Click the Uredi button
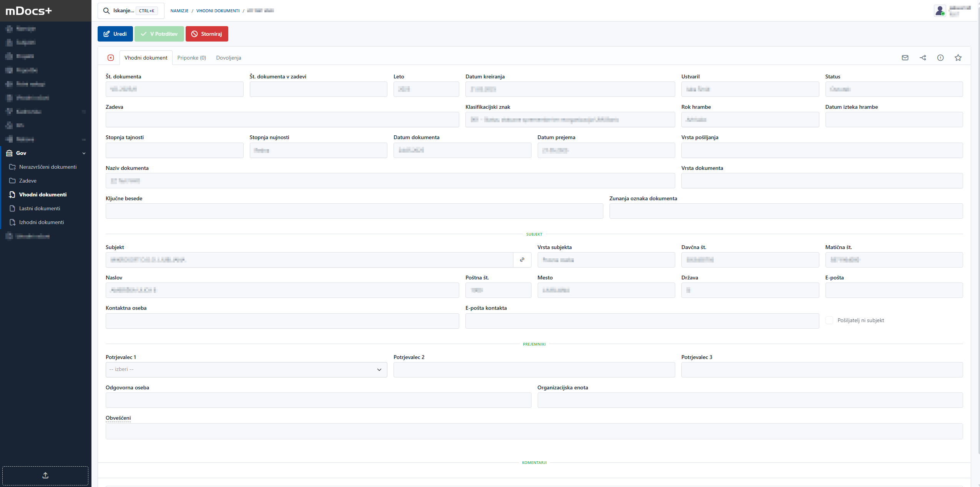980x487 pixels. (x=115, y=34)
